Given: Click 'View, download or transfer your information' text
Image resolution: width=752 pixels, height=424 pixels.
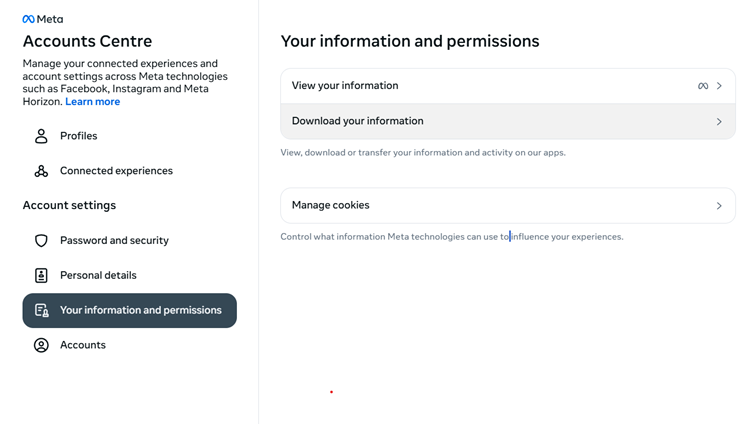Looking at the screenshot, I should tap(423, 153).
